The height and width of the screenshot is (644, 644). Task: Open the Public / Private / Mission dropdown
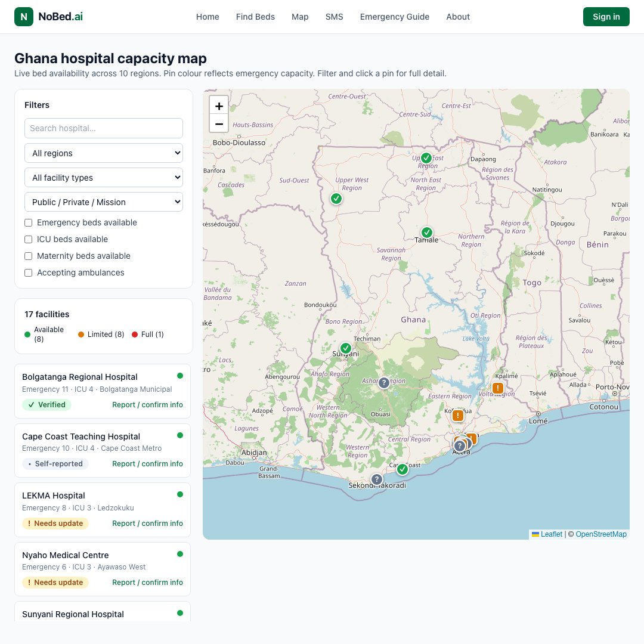(104, 202)
